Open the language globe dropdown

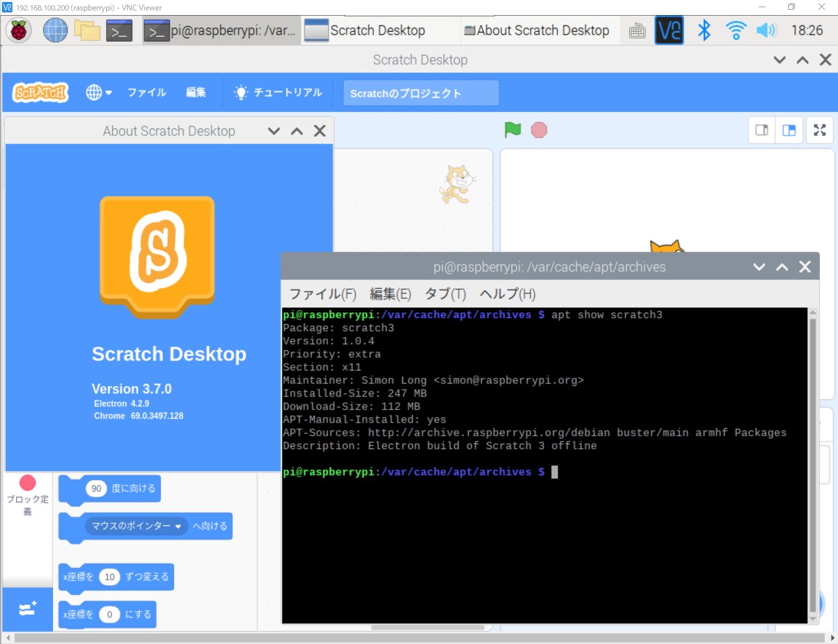click(x=99, y=92)
